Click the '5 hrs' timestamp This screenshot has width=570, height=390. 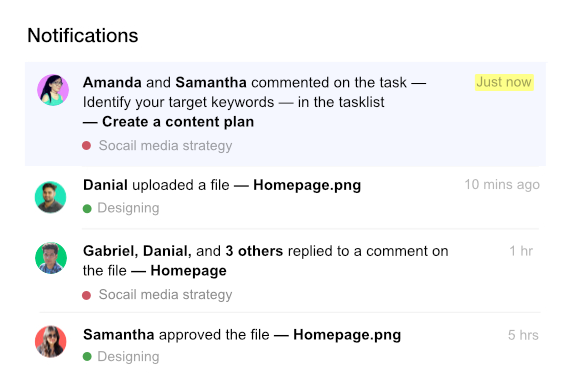523,335
